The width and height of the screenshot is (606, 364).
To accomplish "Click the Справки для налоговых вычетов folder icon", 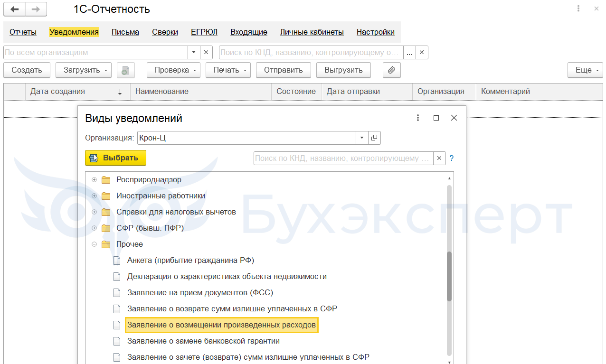I will pyautogui.click(x=106, y=212).
